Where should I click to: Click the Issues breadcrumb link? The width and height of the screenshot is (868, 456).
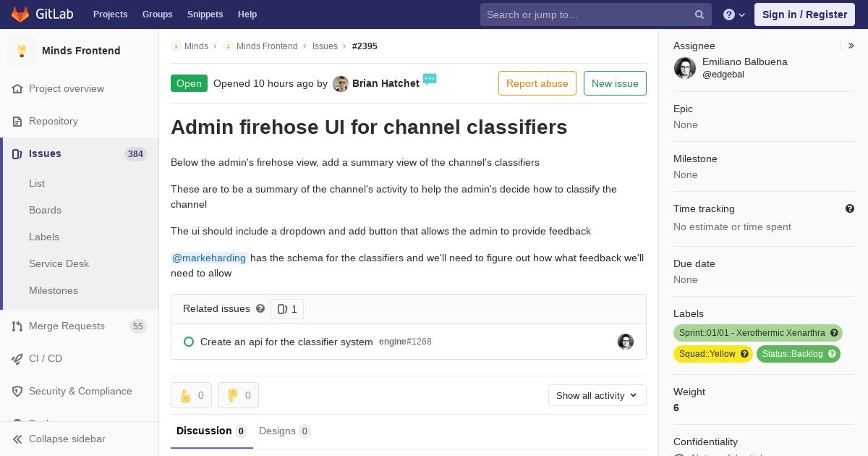coord(325,46)
